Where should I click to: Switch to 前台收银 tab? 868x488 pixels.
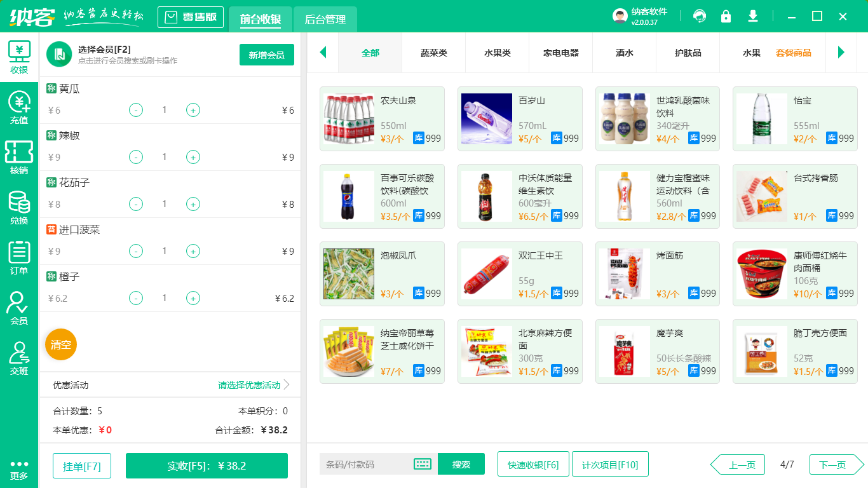click(261, 20)
